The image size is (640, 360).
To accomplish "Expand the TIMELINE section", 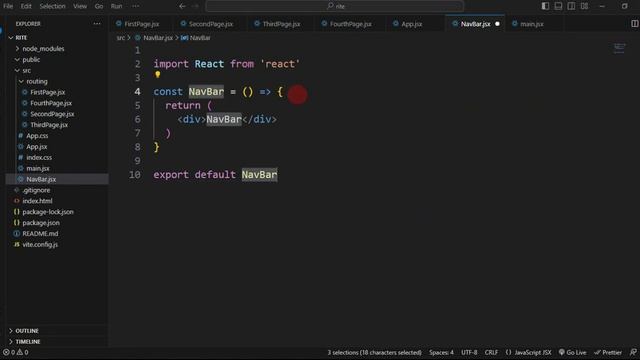I will (57, 342).
